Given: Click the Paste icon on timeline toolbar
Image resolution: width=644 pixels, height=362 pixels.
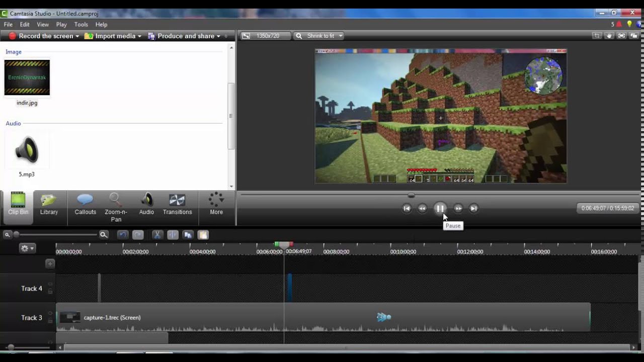Looking at the screenshot, I should click(x=203, y=235).
